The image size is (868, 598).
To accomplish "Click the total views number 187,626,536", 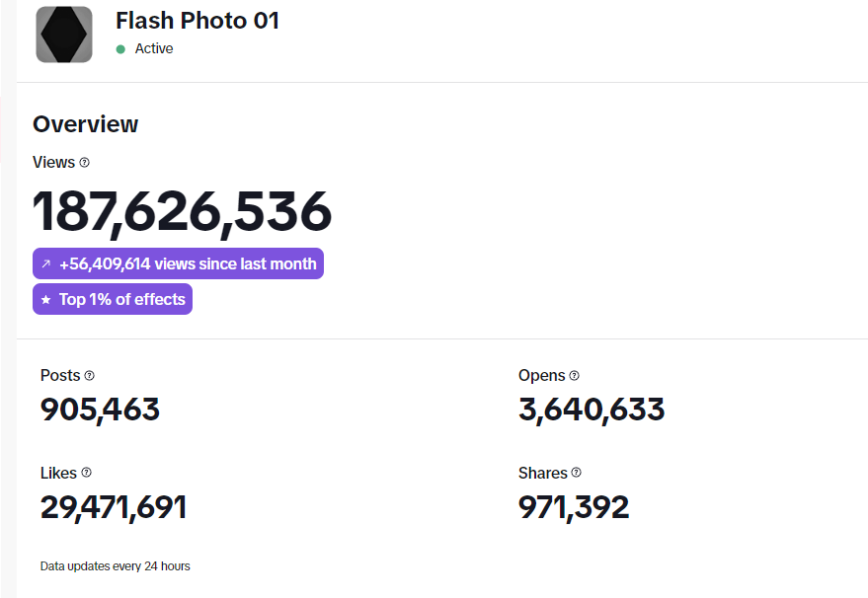I will click(183, 212).
